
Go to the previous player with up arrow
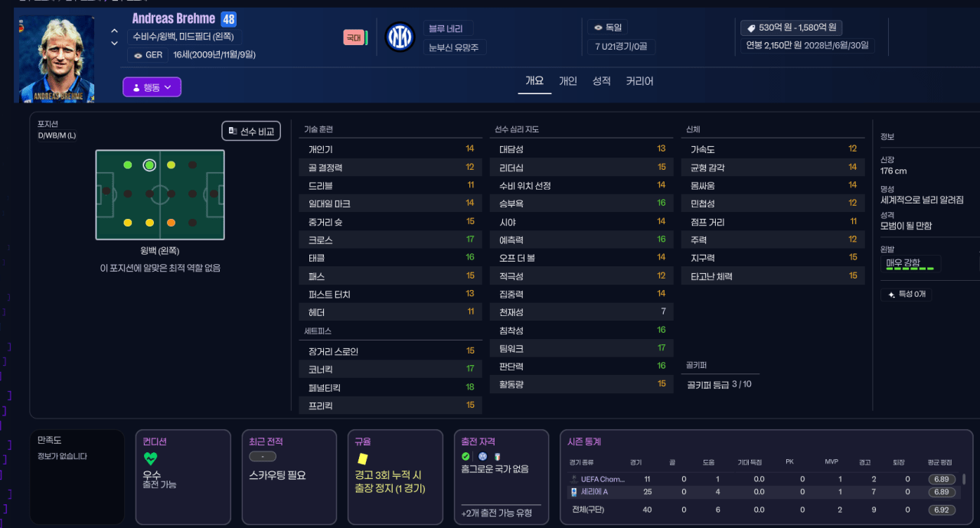click(x=115, y=31)
